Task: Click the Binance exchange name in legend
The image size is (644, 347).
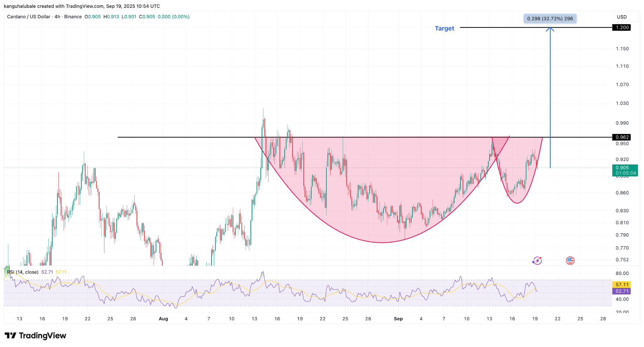Action: [73, 17]
